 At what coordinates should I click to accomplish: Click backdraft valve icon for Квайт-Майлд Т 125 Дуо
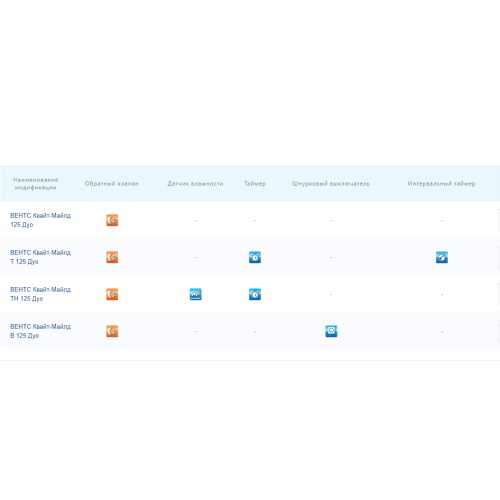click(x=112, y=257)
